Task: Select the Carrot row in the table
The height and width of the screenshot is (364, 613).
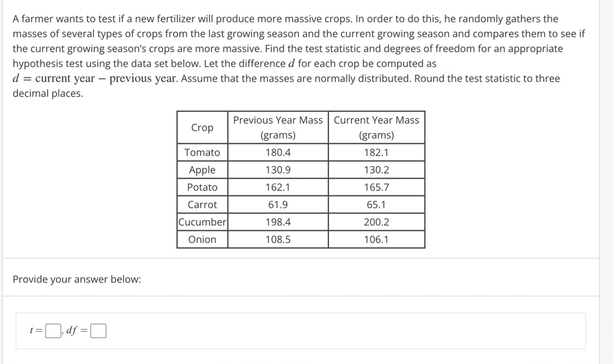Action: 201,205
